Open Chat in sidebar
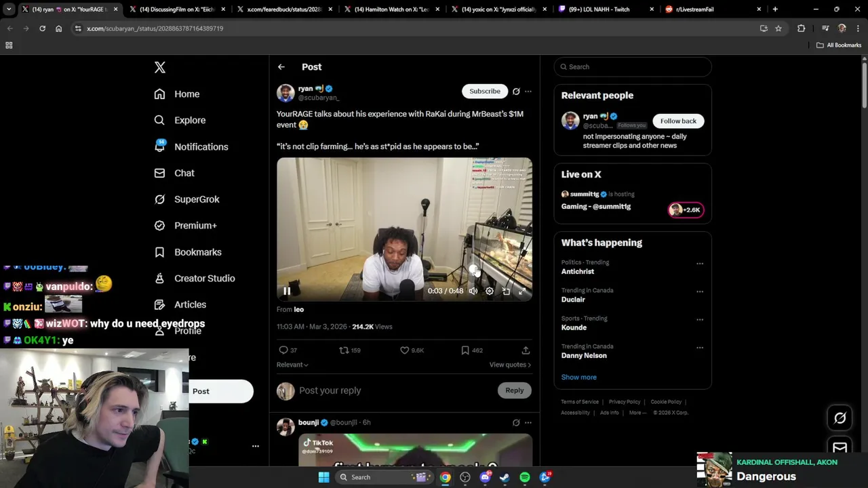Viewport: 868px width, 488px height. [174, 173]
